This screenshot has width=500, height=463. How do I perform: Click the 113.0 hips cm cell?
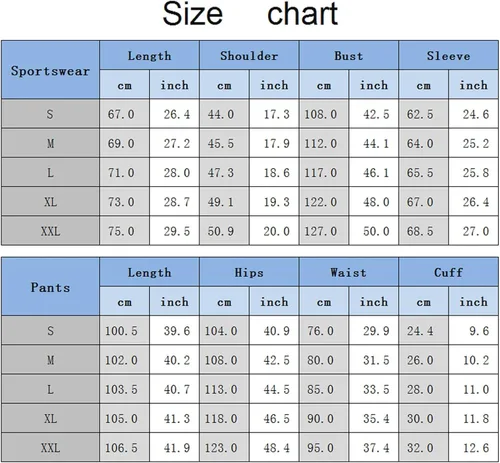click(x=224, y=389)
